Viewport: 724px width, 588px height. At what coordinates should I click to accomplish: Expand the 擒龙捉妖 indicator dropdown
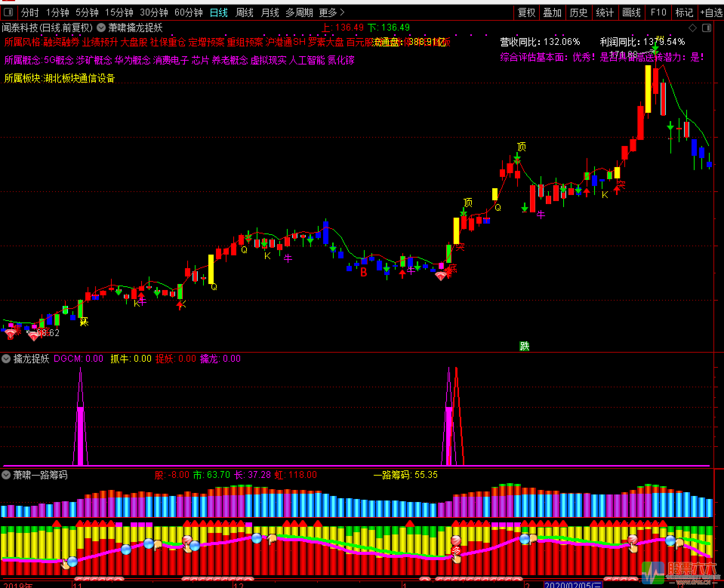click(x=6, y=359)
